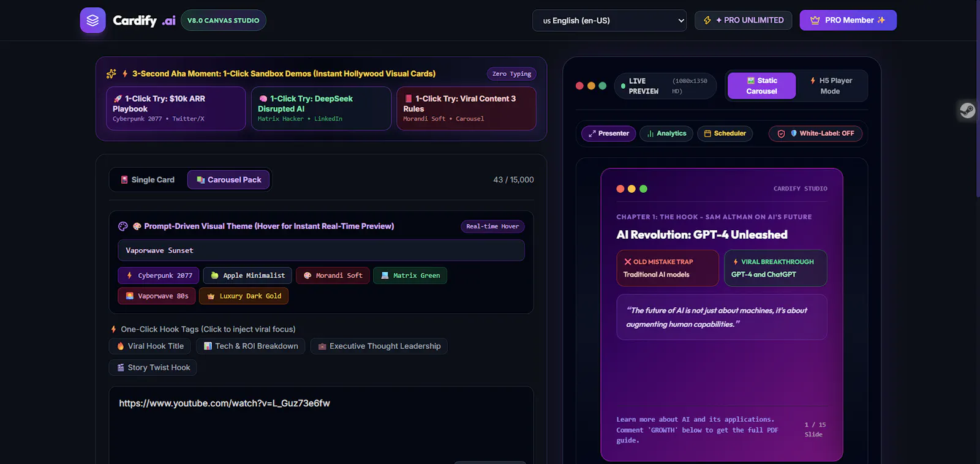
Task: Click the PRO Member crown button
Action: 848,20
